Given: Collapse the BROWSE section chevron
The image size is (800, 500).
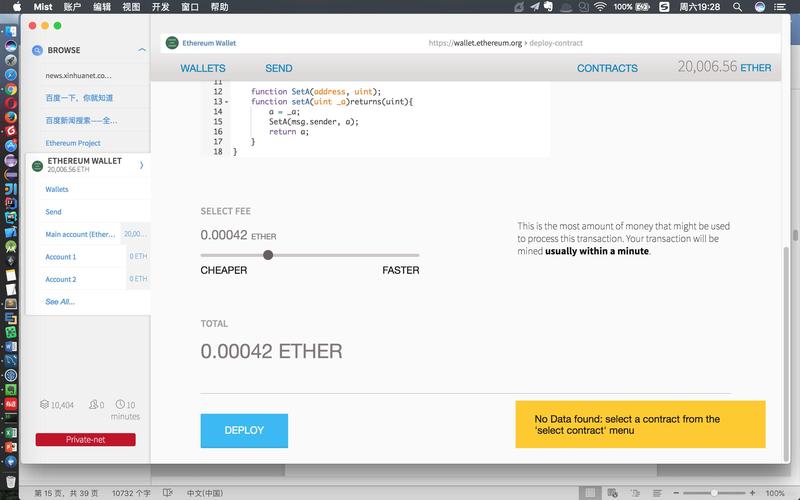Looking at the screenshot, I should point(142,50).
